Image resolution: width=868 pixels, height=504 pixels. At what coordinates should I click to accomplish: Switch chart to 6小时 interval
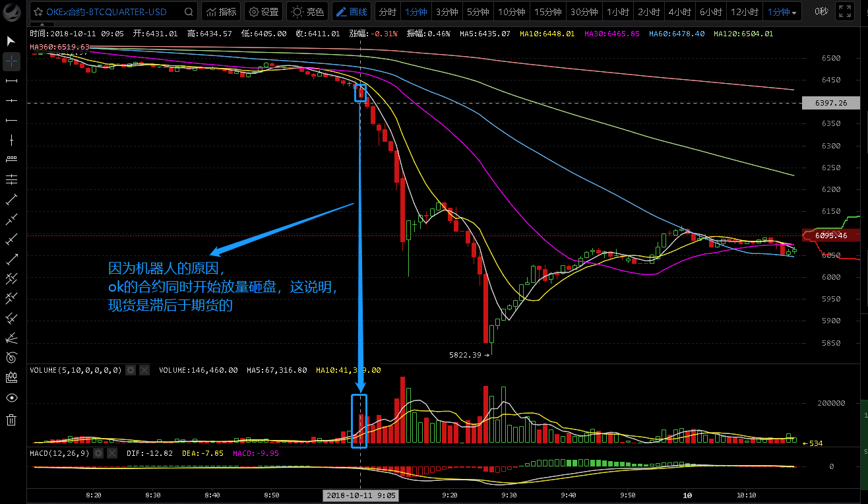coord(711,12)
